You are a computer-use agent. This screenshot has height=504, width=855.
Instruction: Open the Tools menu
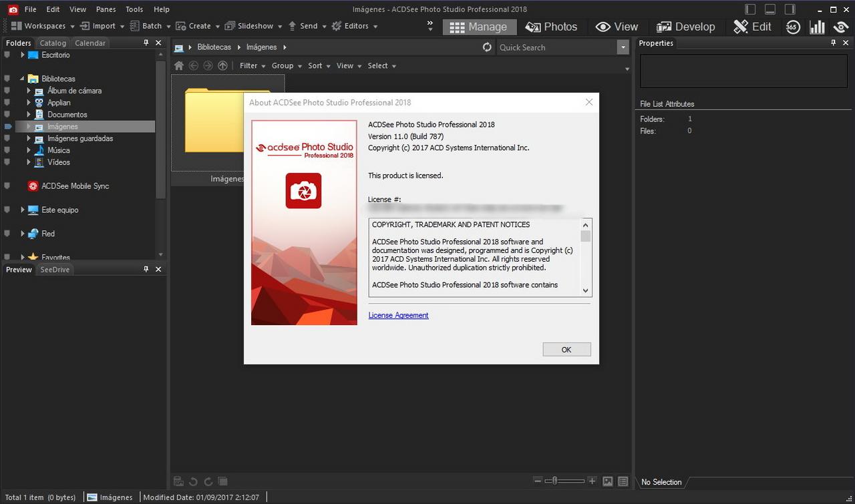[x=134, y=9]
